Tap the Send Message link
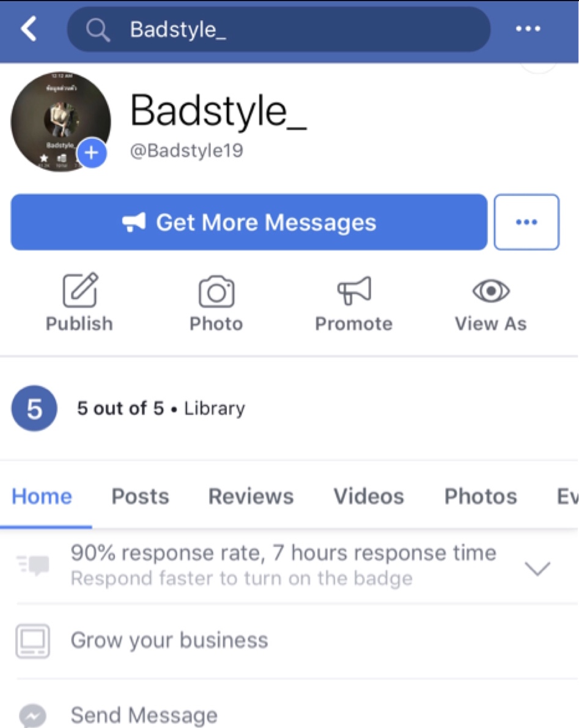Image resolution: width=579 pixels, height=728 pixels. point(144,715)
